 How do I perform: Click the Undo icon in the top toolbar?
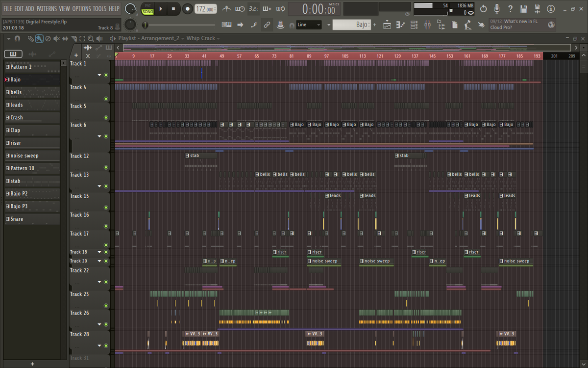484,8
